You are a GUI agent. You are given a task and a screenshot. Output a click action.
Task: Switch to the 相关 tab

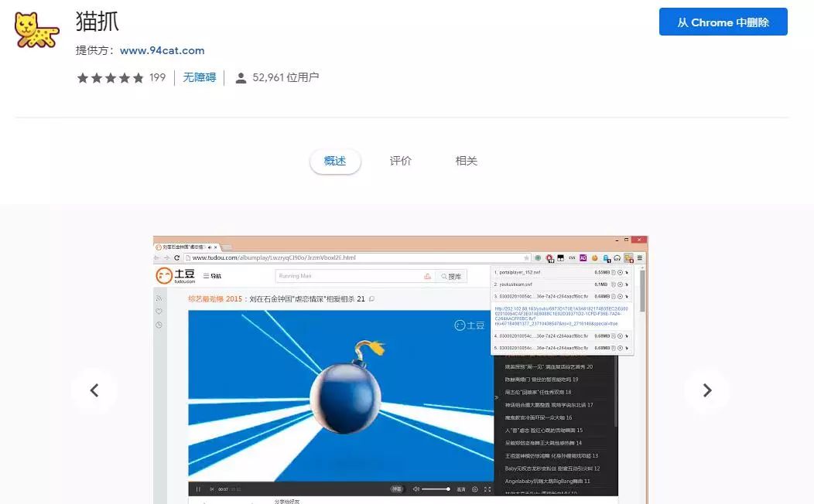coord(466,161)
